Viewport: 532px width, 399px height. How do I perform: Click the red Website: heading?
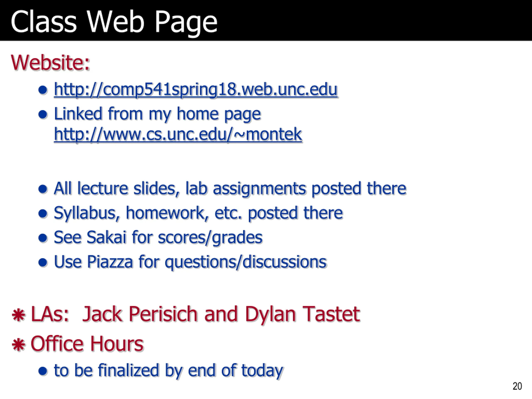pos(50,63)
